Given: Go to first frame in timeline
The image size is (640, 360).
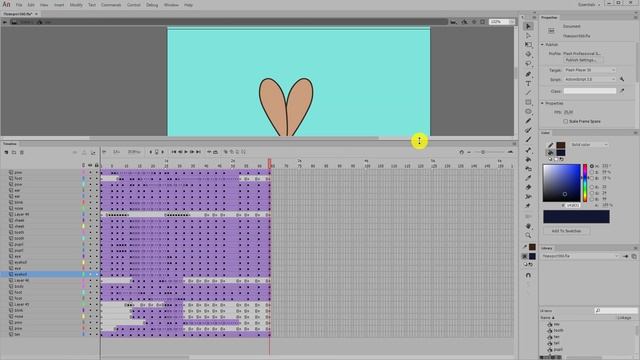Looking at the screenshot, I should click(x=173, y=152).
